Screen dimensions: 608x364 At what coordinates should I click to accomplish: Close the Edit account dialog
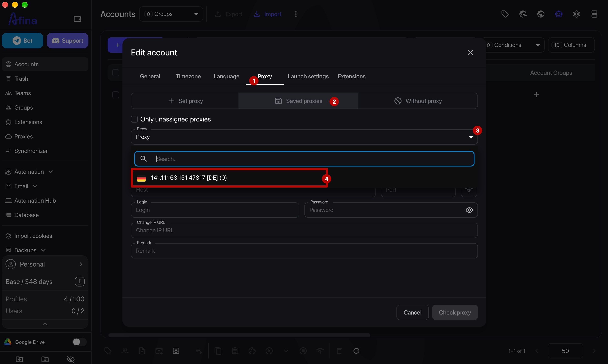click(x=470, y=52)
